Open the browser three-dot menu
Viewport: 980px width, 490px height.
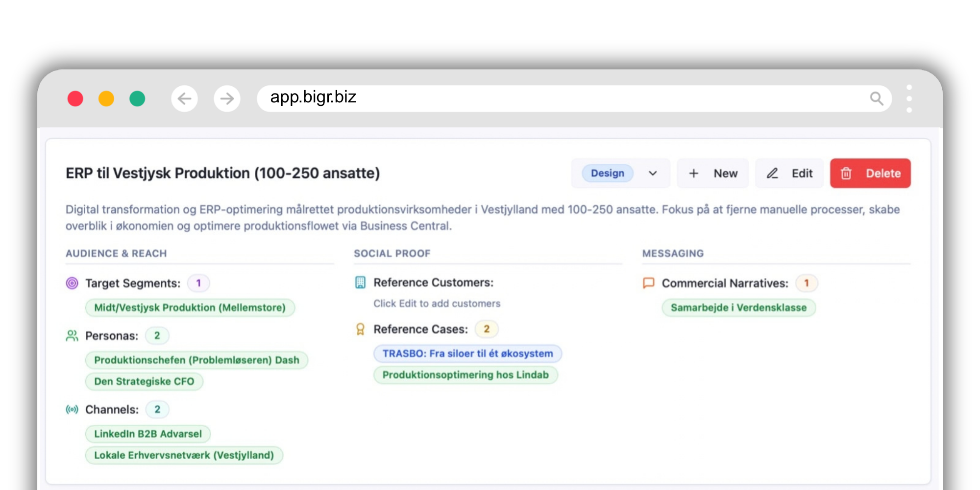click(x=909, y=98)
